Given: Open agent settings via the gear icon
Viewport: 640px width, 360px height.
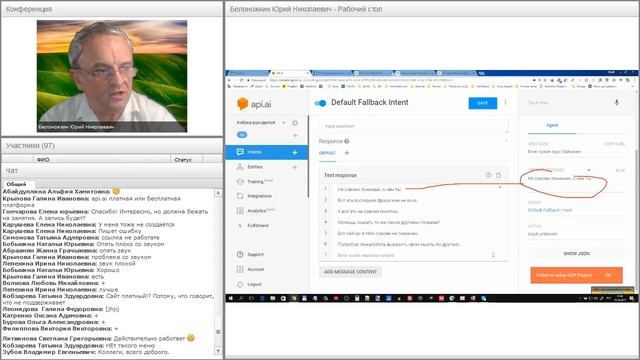Looking at the screenshot, I should pos(295,122).
